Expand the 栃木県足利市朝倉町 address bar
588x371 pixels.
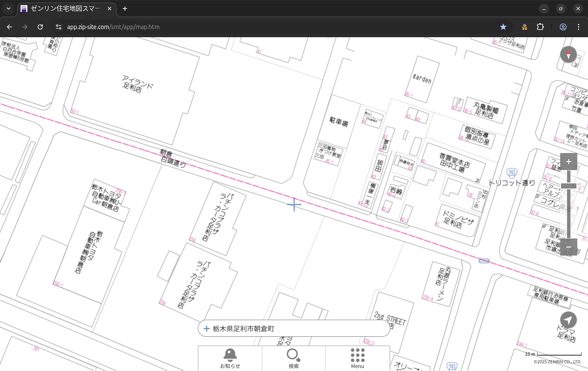(294, 329)
